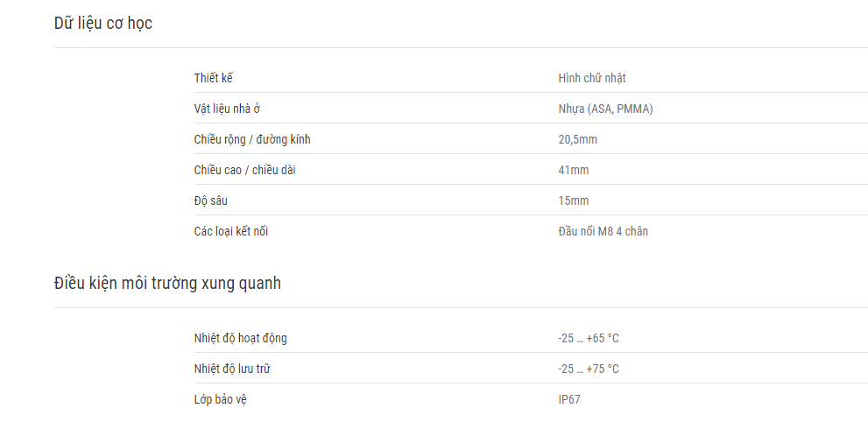Image resolution: width=868 pixels, height=436 pixels.
Task: Select the "Vật liệu nhà ở" label
Action: click(228, 109)
